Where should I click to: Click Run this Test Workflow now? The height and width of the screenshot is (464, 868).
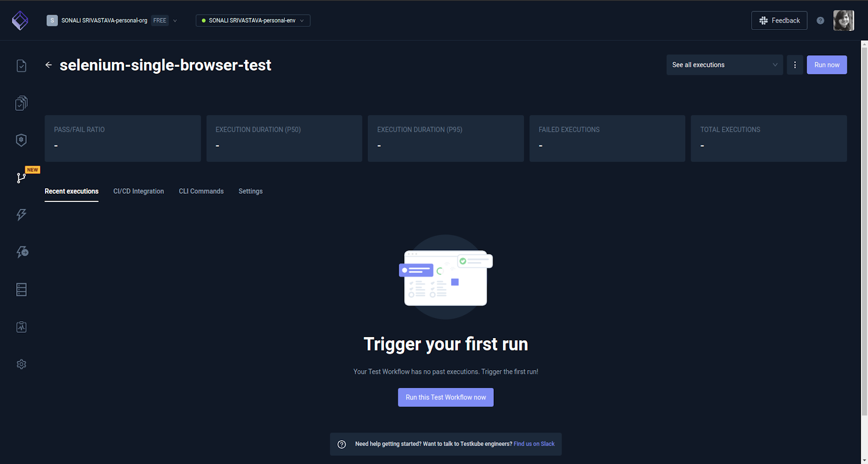pyautogui.click(x=445, y=397)
